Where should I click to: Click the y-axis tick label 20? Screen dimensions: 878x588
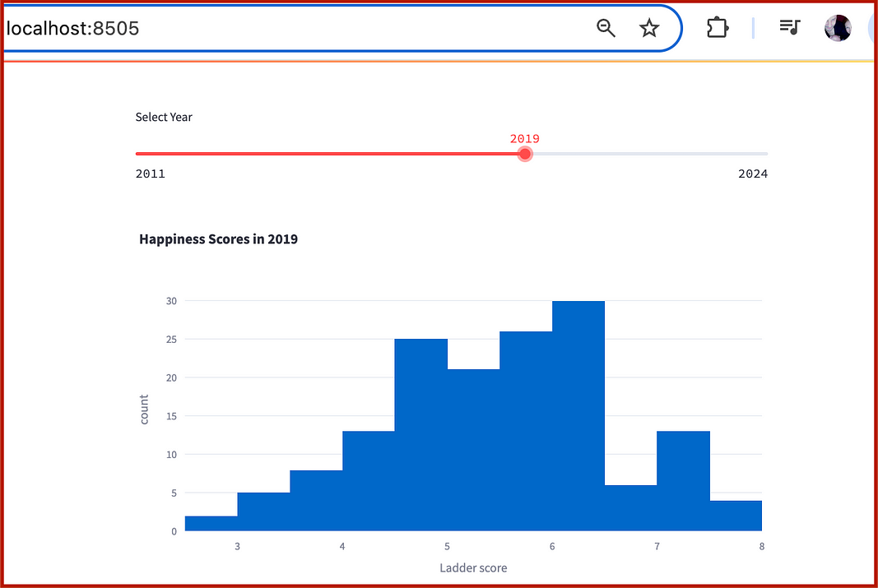point(171,377)
